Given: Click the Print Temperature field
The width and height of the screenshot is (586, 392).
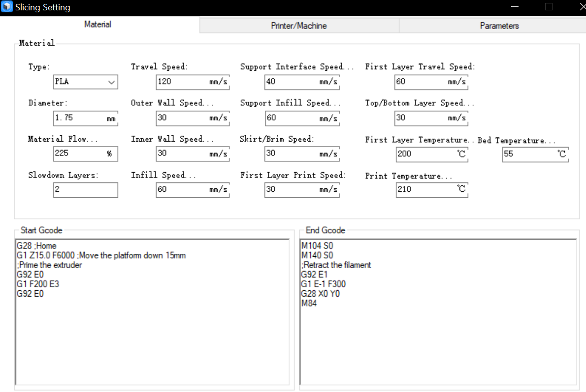Looking at the screenshot, I should coord(432,190).
